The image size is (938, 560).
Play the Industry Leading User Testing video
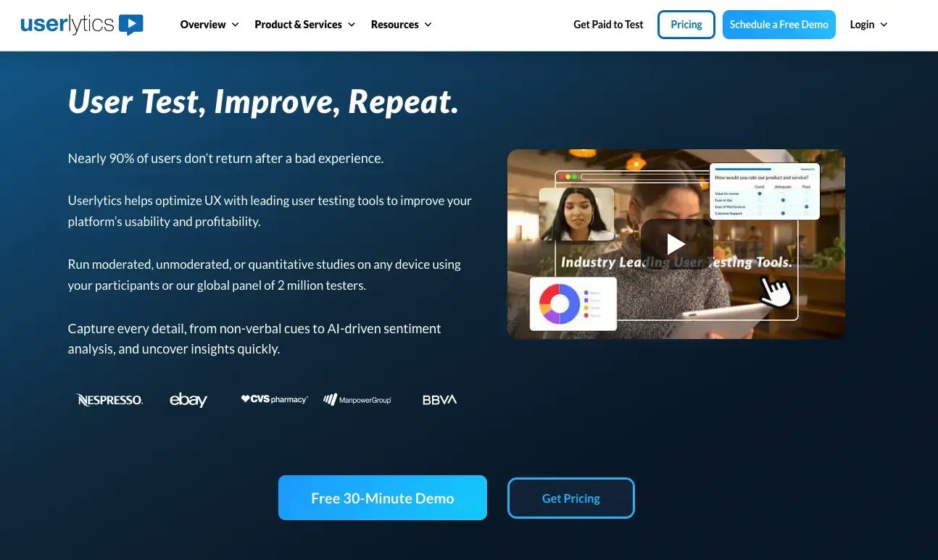[x=676, y=244]
